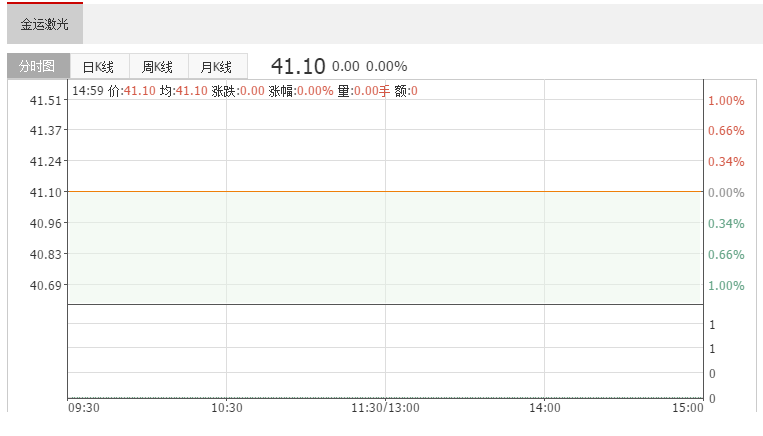The image size is (763, 436).
Task: Switch to 分时图 intraday chart tab
Action: (x=38, y=66)
